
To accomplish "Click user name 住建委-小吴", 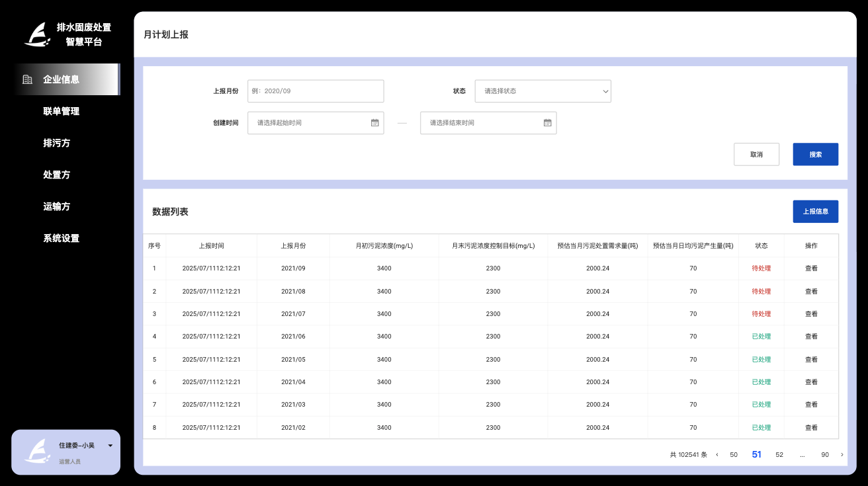I will tap(77, 446).
